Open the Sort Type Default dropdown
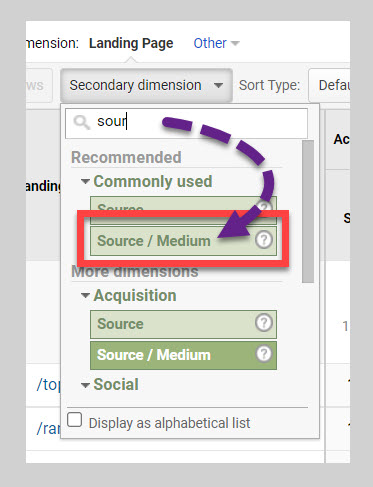Image resolution: width=373 pixels, height=487 pixels. pos(329,85)
